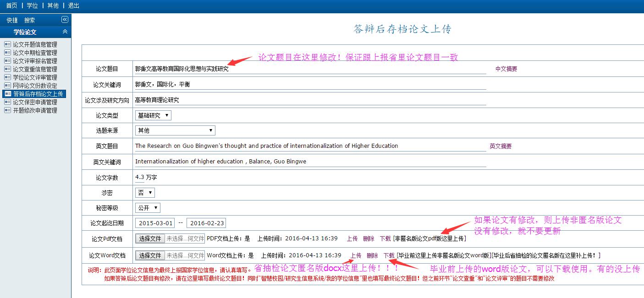Viewport: 644px width, 298px height.
Task: Click icon beside 学位论文评审管理
Action: [7, 77]
